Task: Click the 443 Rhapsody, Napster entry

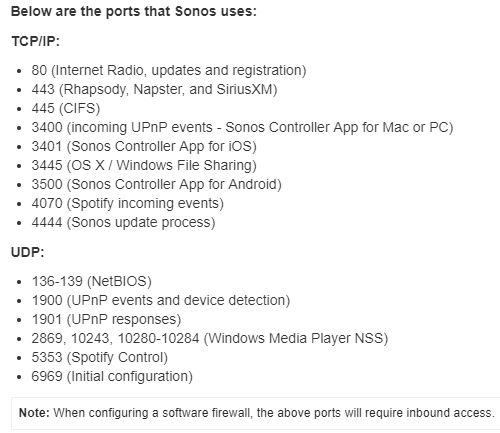Action: click(x=154, y=89)
